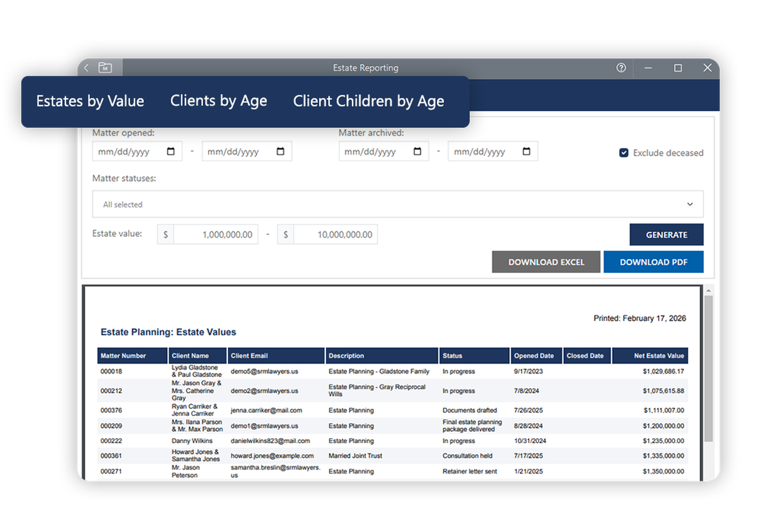
Task: Open the calendar picker for matter archived end date
Action: point(526,151)
